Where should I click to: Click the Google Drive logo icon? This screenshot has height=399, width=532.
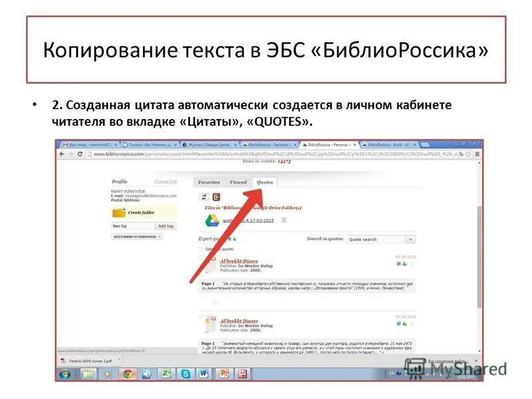[212, 220]
